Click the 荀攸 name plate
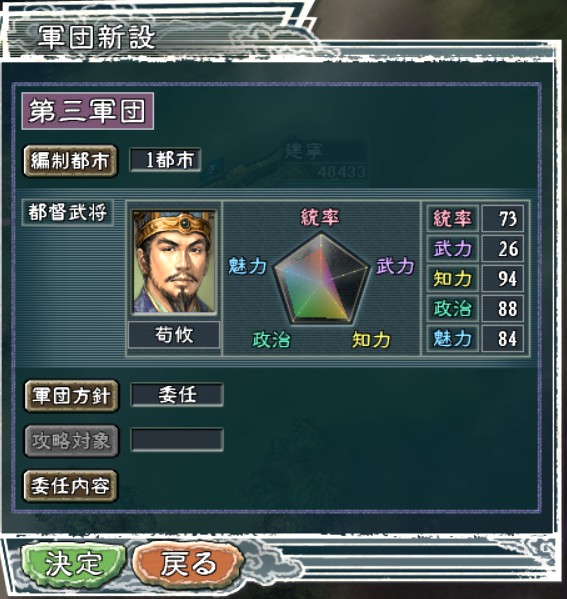 (174, 335)
